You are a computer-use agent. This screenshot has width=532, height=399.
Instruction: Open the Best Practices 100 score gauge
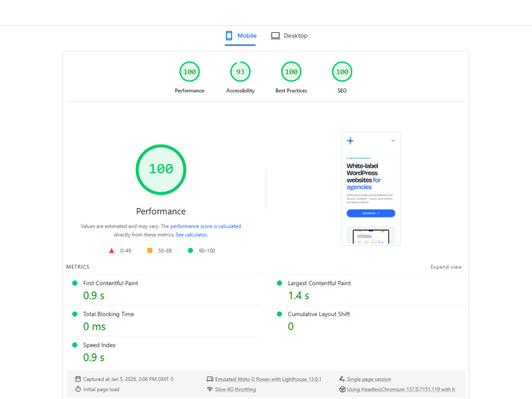[291, 72]
